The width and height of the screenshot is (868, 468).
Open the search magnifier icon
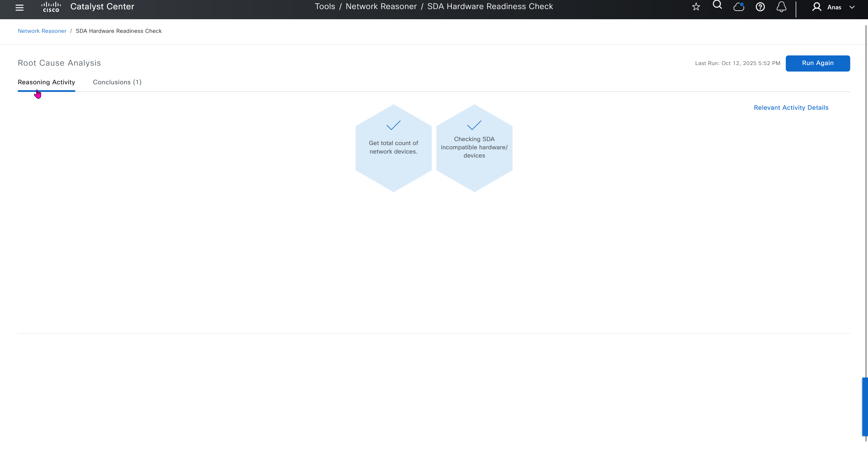[x=717, y=5]
